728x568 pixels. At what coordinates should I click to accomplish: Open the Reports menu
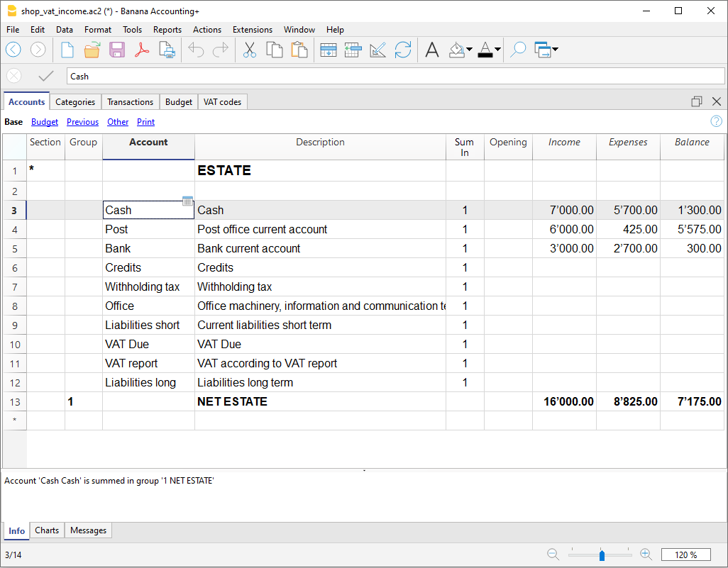tap(167, 30)
